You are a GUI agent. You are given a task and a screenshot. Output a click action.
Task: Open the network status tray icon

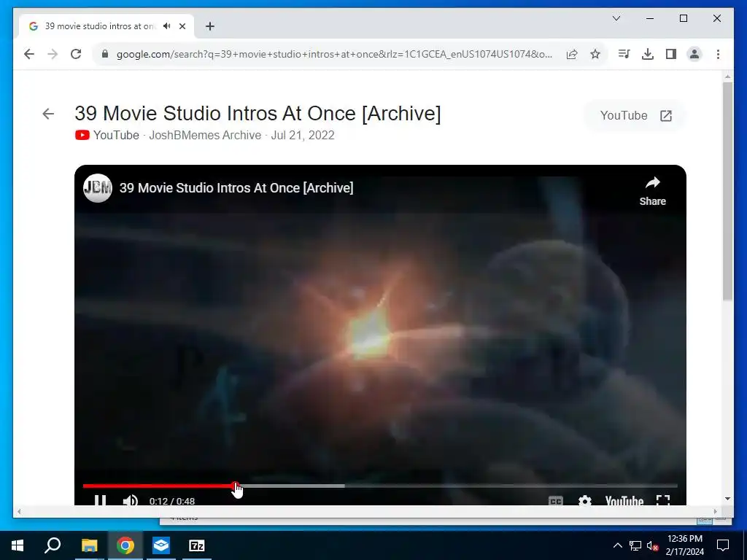tap(635, 545)
